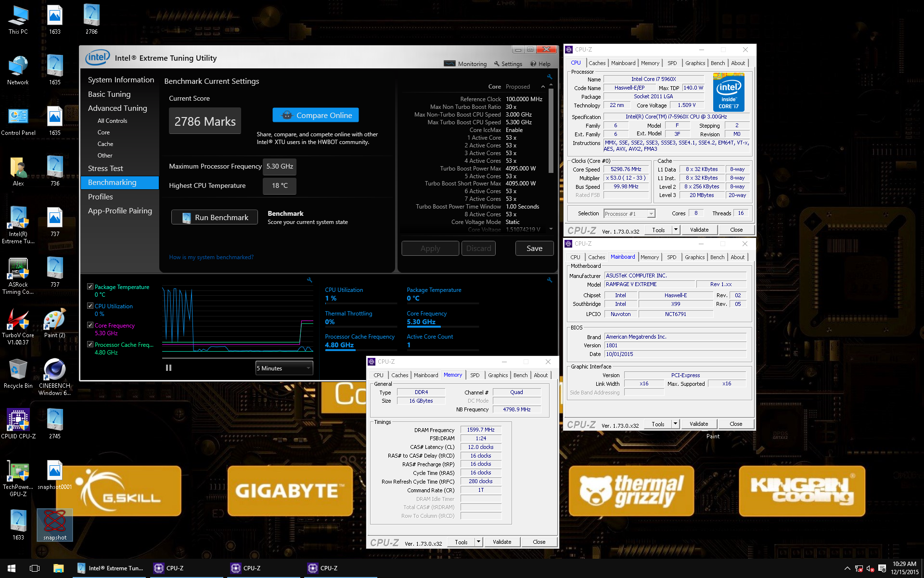Select the snapshot desktop icon

[x=55, y=525]
